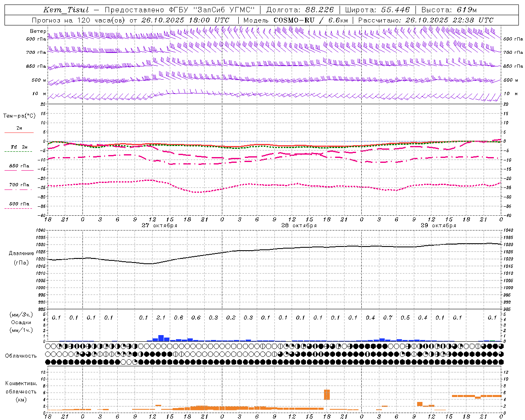The width and height of the screenshot is (525, 420).
Task: Click the 0.2 three-hour precipitation value
Action: click(231, 317)
